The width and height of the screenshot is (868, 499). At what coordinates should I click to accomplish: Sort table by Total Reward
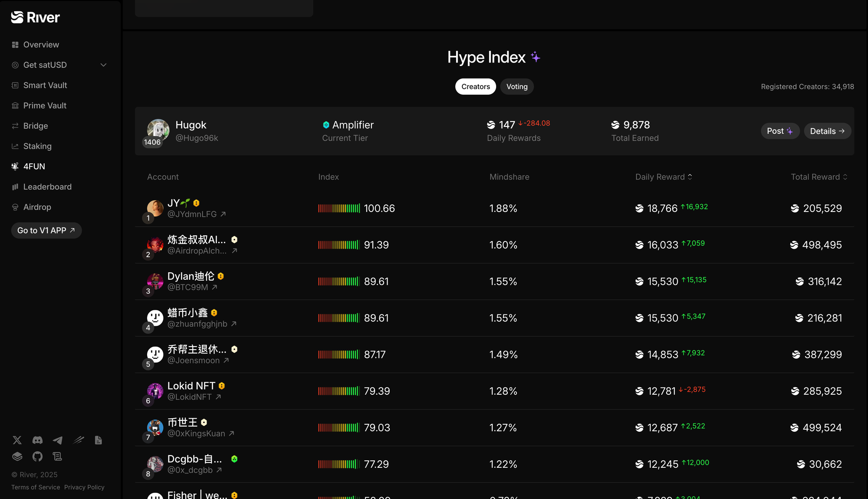(x=819, y=177)
